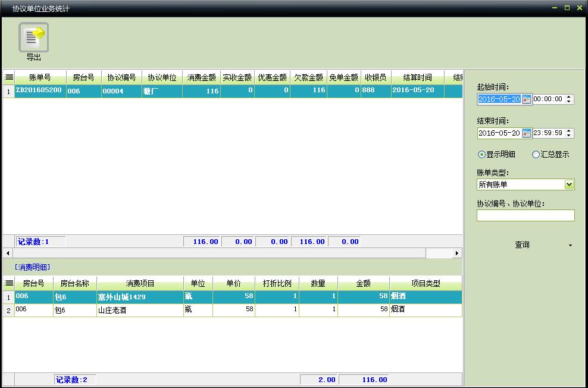588x388 pixels.
Task: Click the horizontal scrollbar track
Action: click(439, 253)
